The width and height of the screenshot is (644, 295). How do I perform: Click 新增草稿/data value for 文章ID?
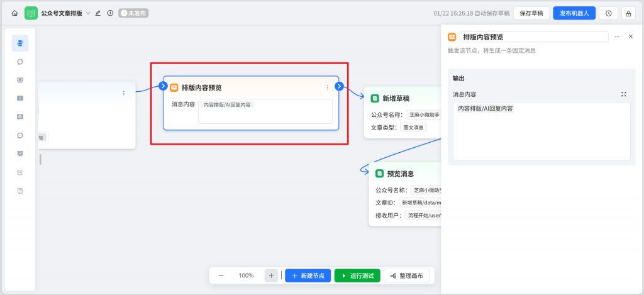[x=419, y=203]
